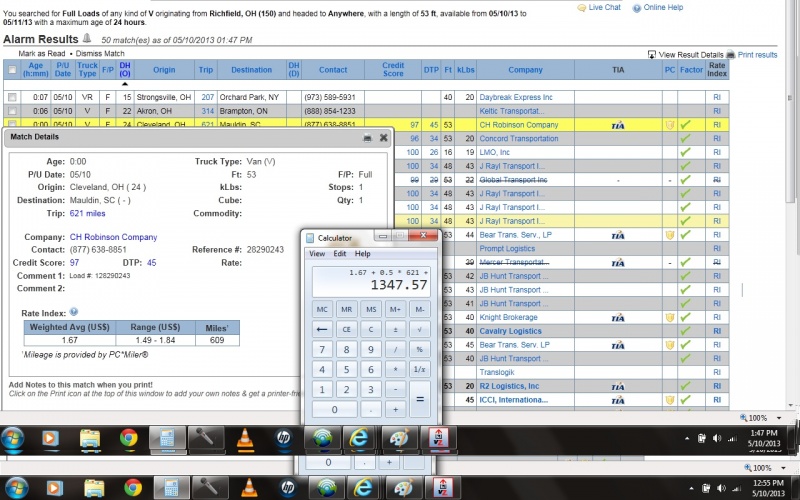Open Paint from upper taskbar
Screen dimensions: 800x500
point(399,438)
